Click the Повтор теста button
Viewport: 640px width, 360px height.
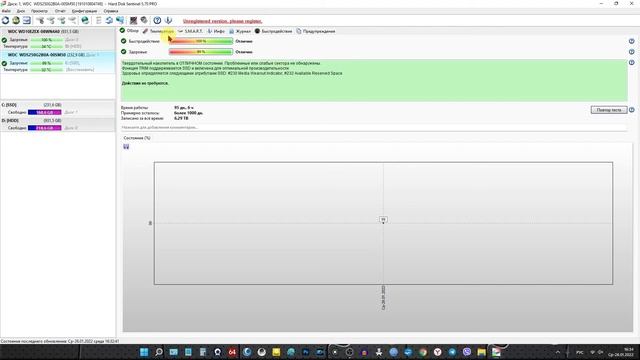tap(609, 110)
